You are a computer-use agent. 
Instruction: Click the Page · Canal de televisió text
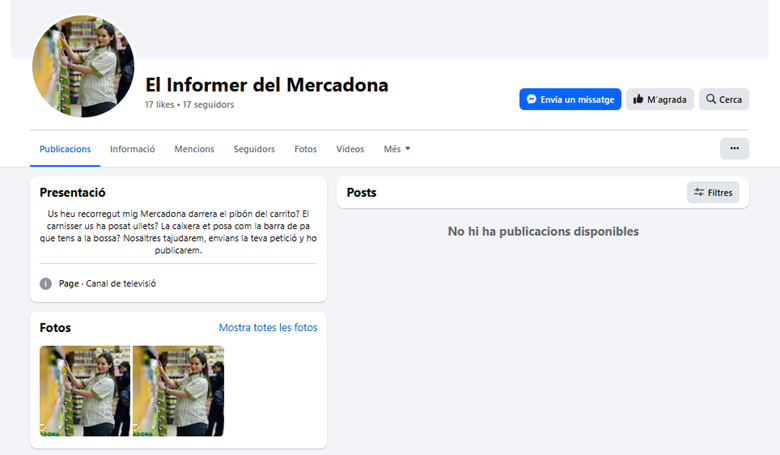(107, 283)
